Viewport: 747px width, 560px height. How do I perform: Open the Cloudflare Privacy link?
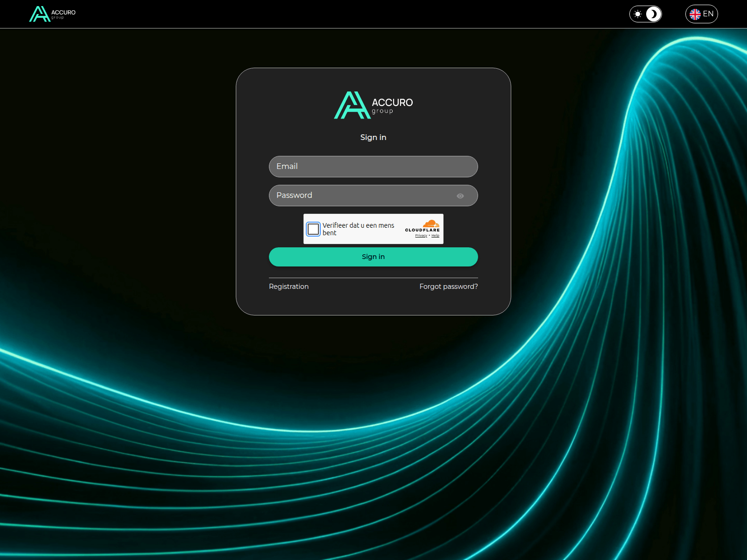[x=421, y=236]
